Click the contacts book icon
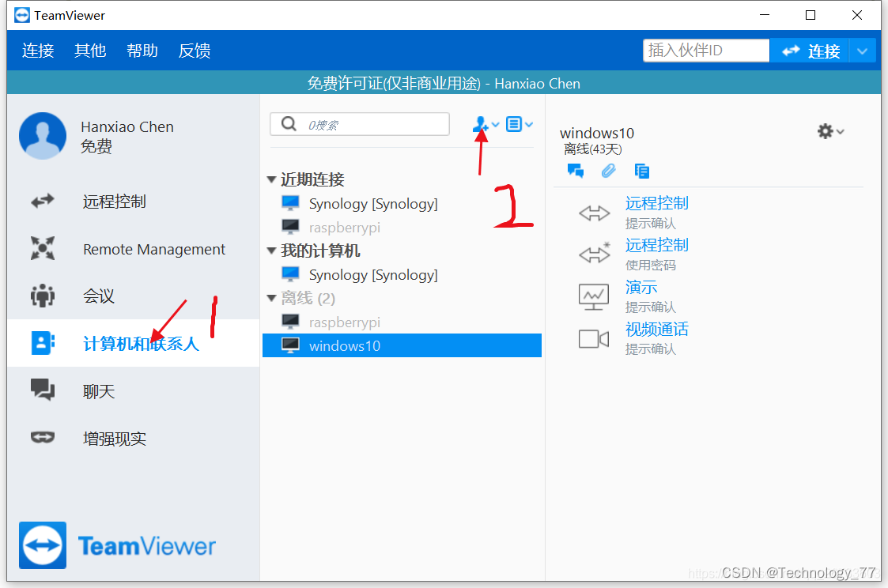Viewport: 888px width, 588px height. coord(43,343)
